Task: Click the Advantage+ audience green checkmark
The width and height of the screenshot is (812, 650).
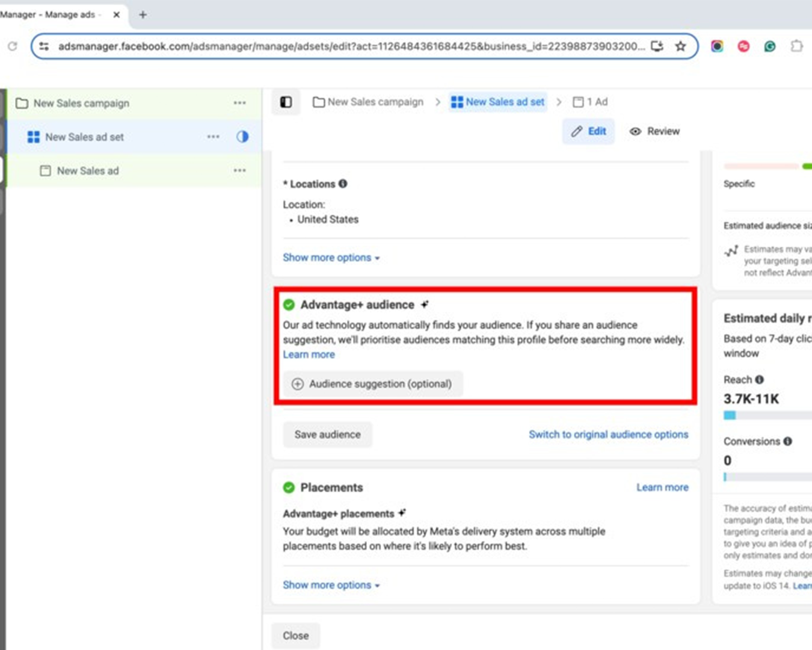Action: click(x=289, y=305)
